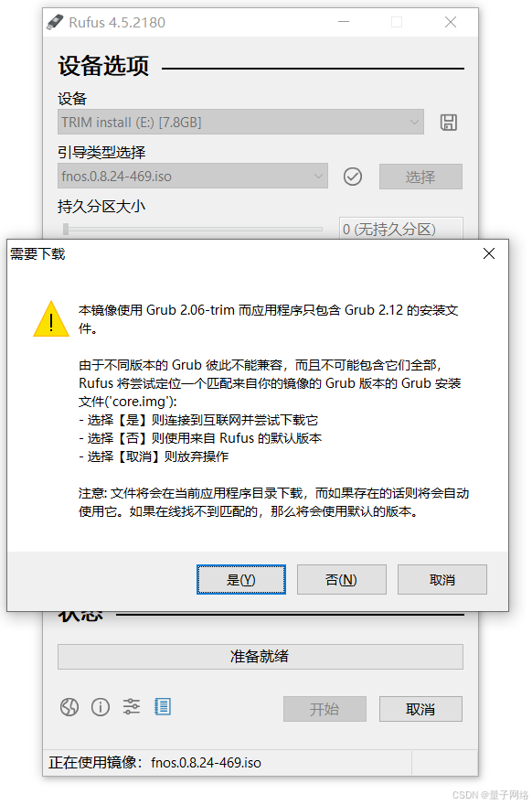
Task: Open advanced settings sliders icon
Action: pos(132,707)
